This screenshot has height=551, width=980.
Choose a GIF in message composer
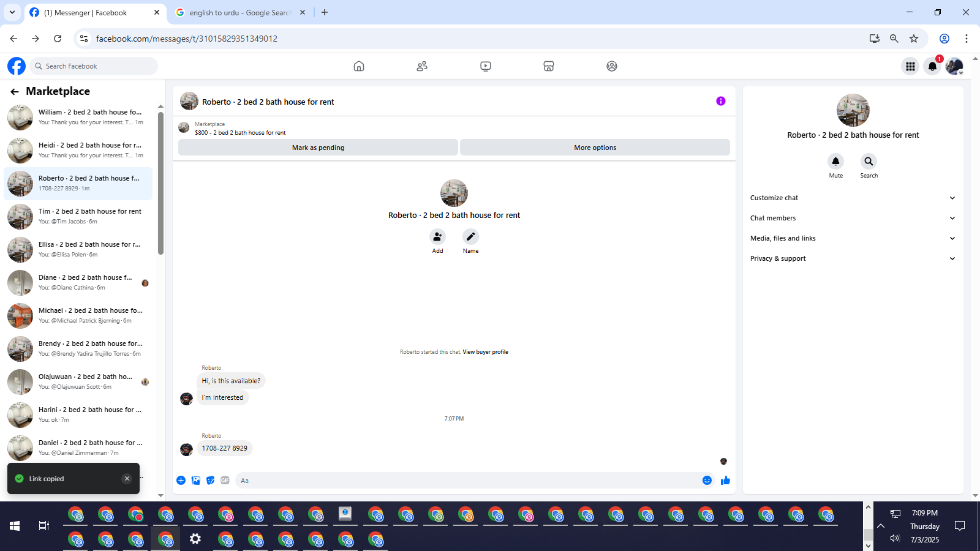pyautogui.click(x=225, y=481)
